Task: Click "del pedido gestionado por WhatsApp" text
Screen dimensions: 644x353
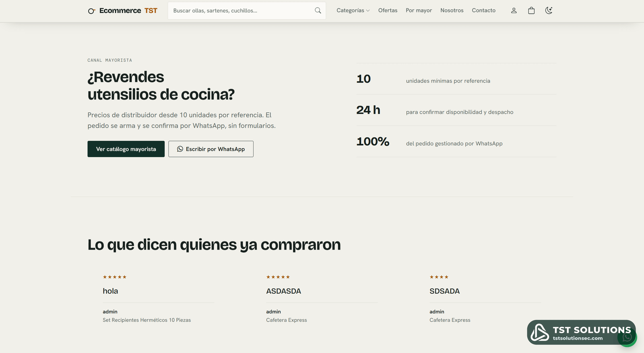Action: coord(454,144)
